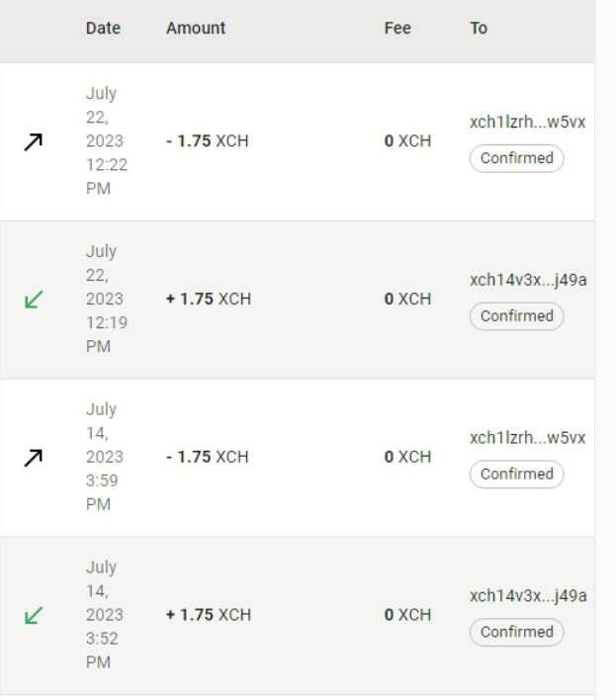This screenshot has width=616, height=700.
Task: Click the Fee column header
Action: (x=397, y=28)
